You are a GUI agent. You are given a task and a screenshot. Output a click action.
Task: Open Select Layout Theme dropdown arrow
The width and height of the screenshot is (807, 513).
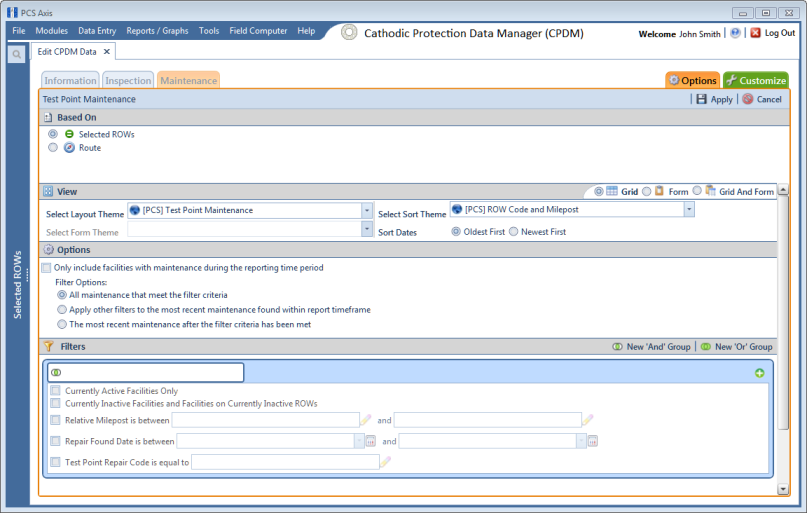click(x=366, y=210)
